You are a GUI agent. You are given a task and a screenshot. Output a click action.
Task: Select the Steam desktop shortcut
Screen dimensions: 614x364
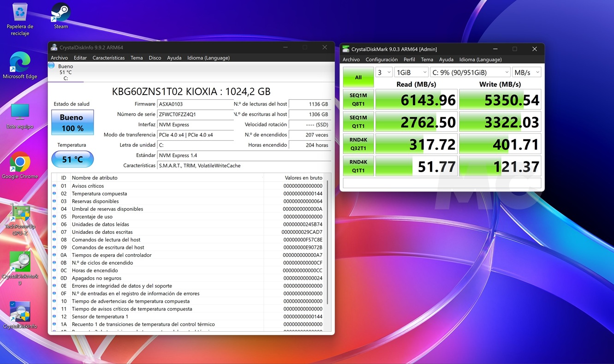[x=60, y=16]
